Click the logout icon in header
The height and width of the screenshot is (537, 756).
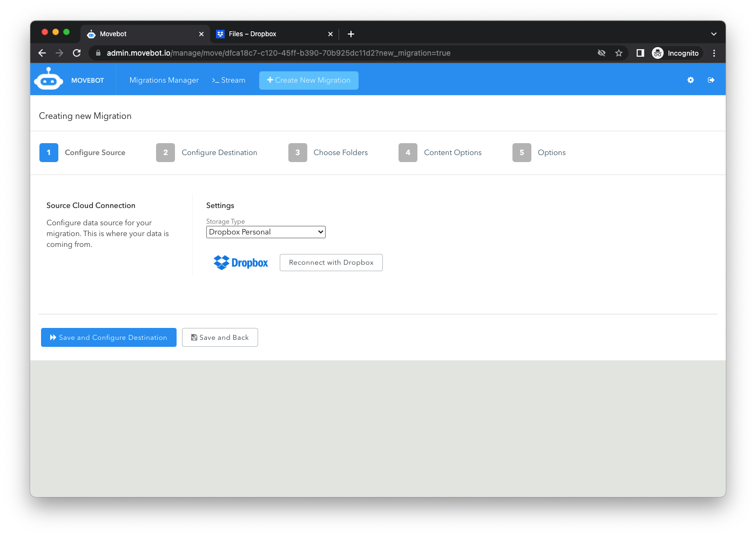coord(711,80)
